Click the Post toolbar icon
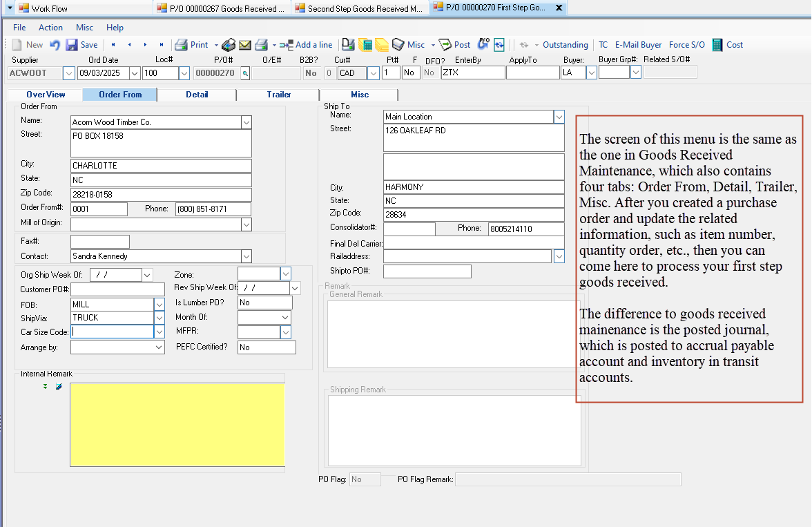 [x=445, y=45]
